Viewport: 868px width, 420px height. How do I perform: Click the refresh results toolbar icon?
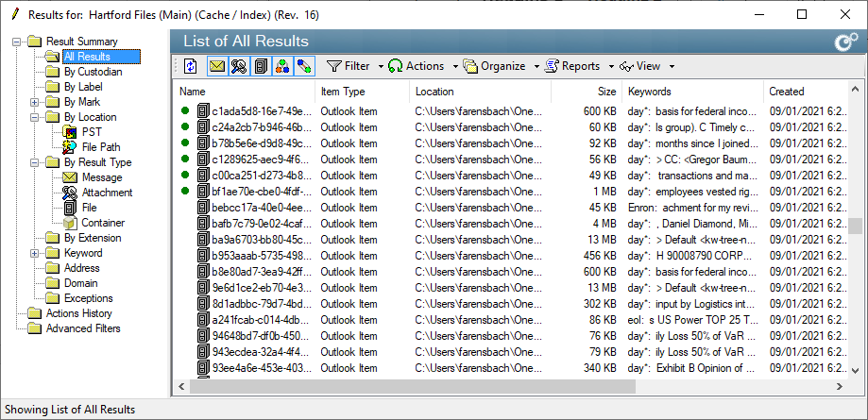[191, 66]
